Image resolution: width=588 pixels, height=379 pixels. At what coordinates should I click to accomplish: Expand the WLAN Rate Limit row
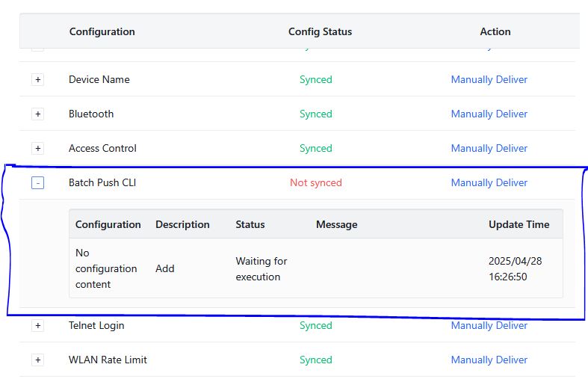click(x=37, y=360)
